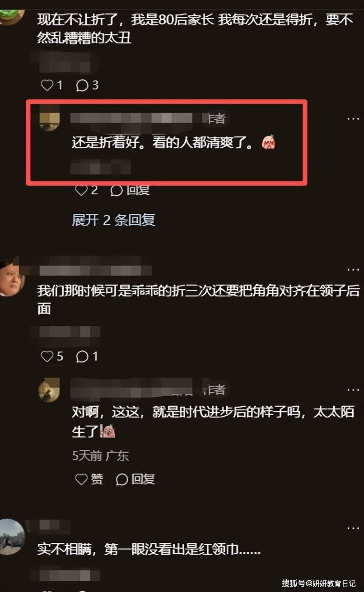Reply to the 时代进步 comment via 回复
The image size is (364, 592).
click(x=135, y=479)
